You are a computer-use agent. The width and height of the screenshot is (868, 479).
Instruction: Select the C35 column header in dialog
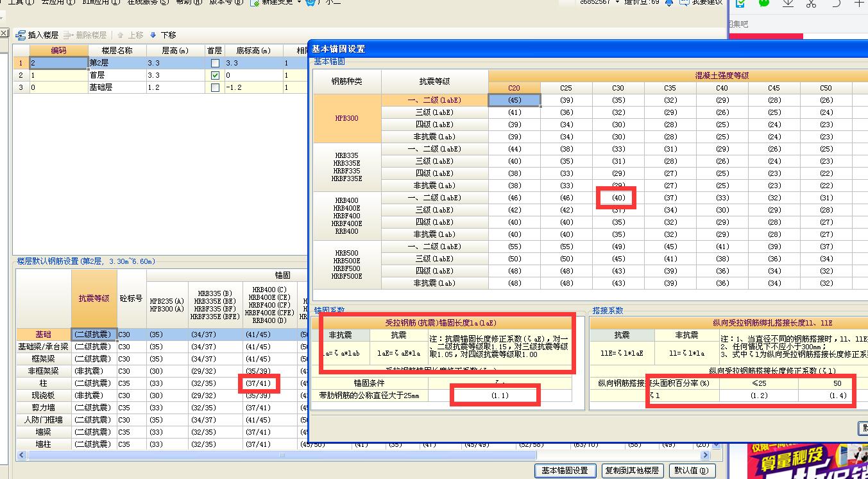[670, 88]
